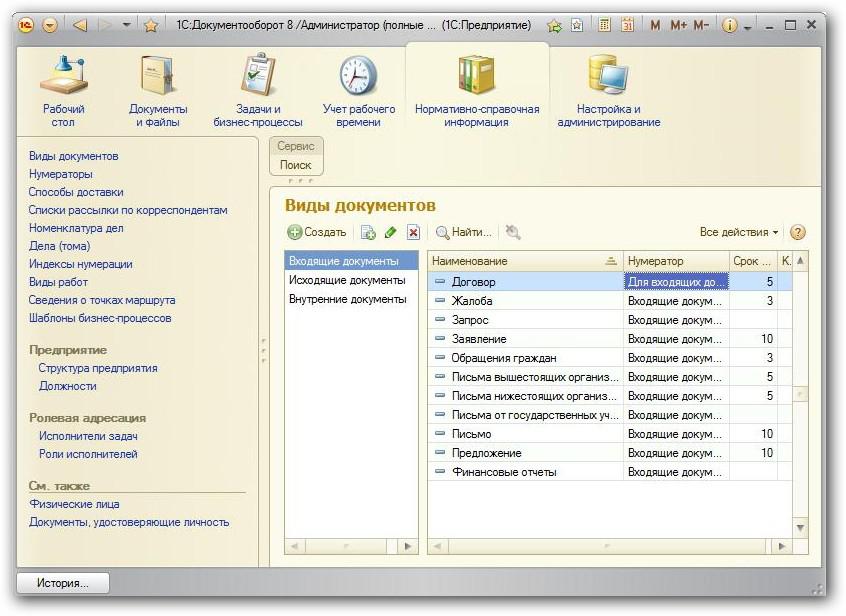Click the M- memory subtract button
Viewport: 846px width, 616px height.
pos(701,25)
